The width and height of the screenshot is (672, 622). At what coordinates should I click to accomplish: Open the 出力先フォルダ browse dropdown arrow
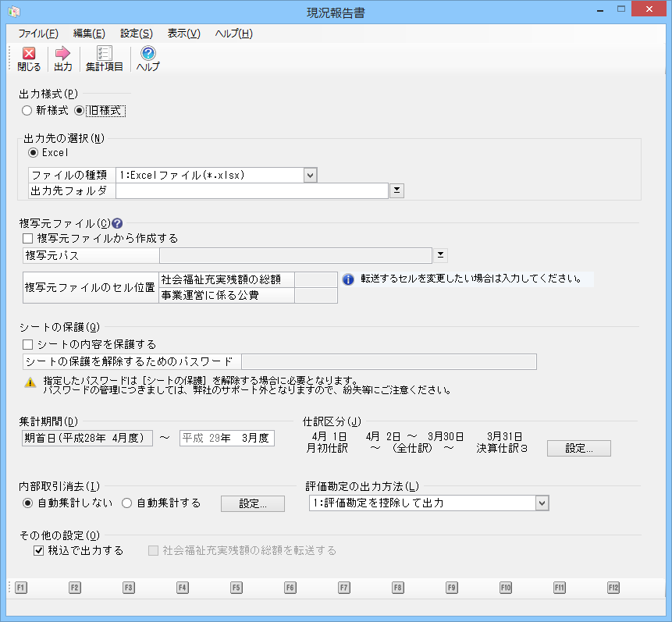[396, 190]
